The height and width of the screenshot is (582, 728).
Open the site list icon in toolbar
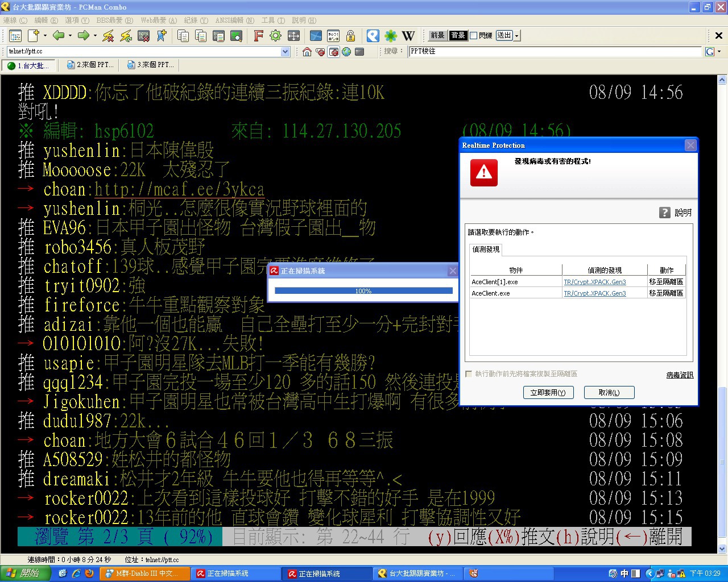pos(15,36)
